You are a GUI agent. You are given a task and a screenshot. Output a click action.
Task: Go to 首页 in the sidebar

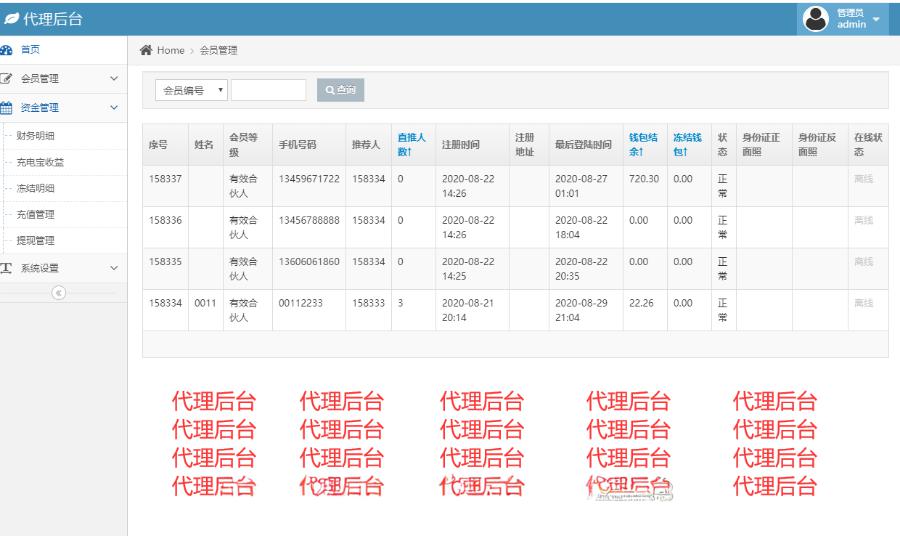point(30,50)
